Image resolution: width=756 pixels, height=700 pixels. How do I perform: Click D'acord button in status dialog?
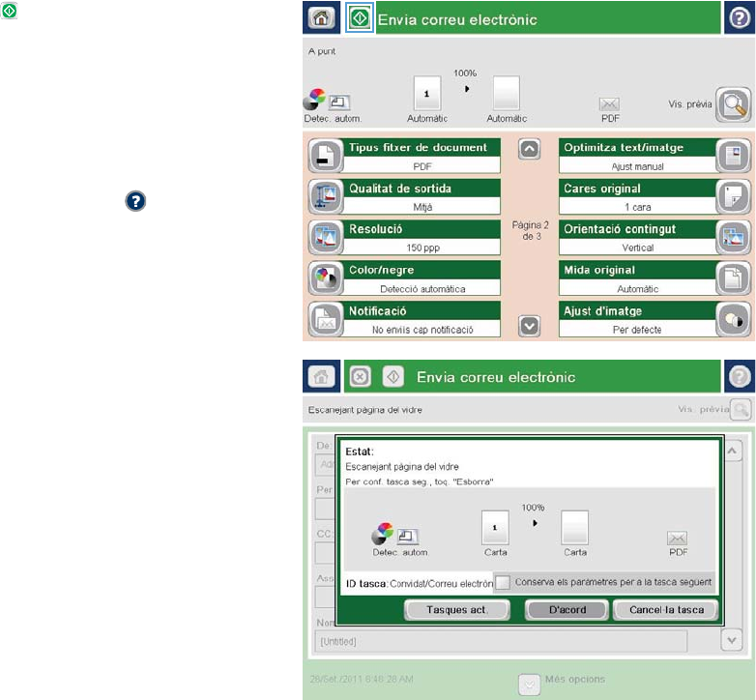tap(567, 610)
